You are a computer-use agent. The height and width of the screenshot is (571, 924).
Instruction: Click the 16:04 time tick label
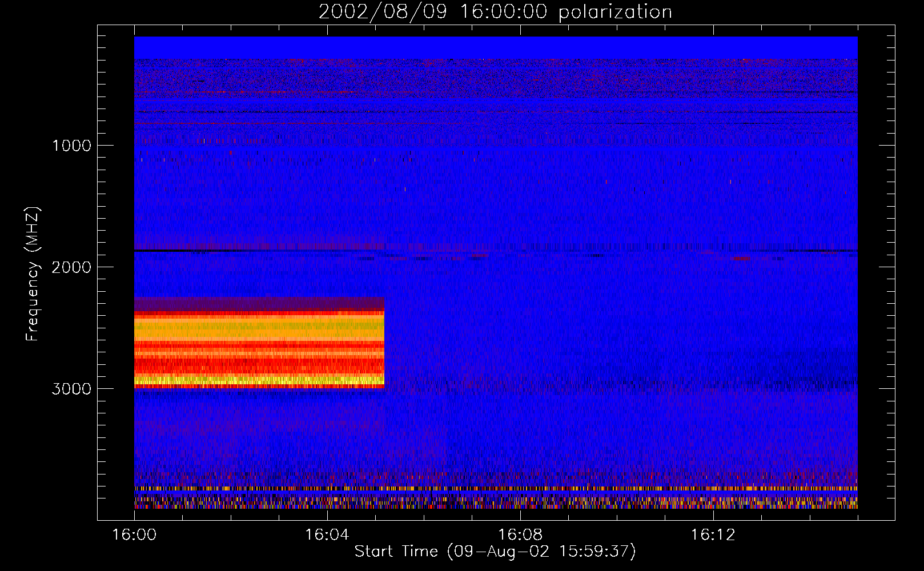point(327,535)
